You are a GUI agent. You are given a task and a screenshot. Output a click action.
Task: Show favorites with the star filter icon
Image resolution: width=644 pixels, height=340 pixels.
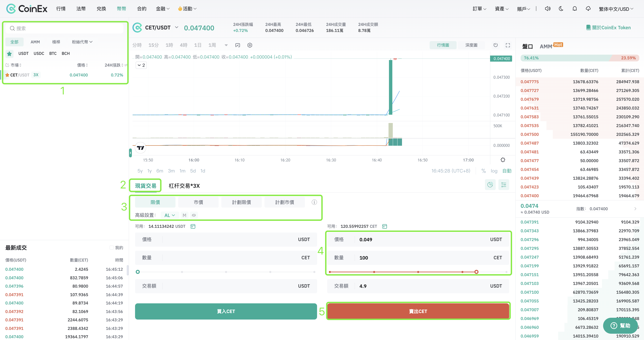tap(9, 54)
